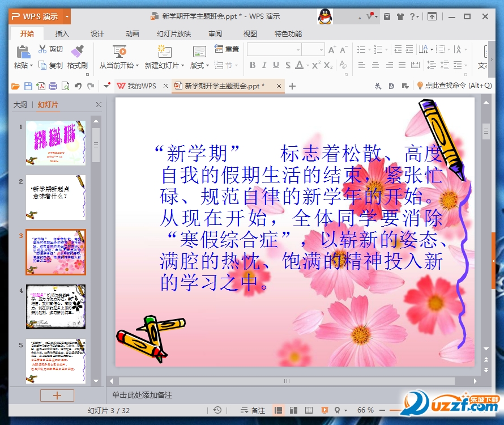Click the zoom out minus on zoom slider
This screenshot has height=425, width=504.
(383, 410)
